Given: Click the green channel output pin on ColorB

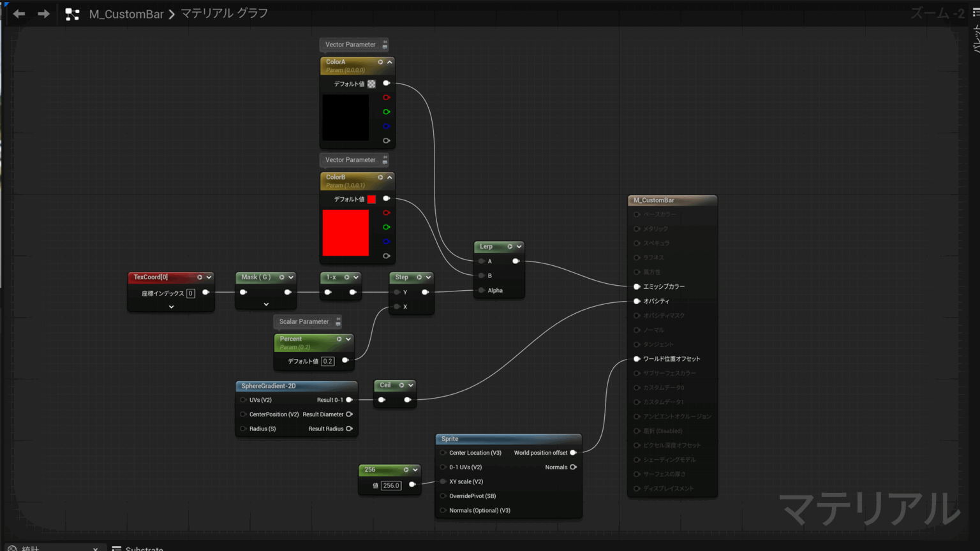Looking at the screenshot, I should (386, 227).
